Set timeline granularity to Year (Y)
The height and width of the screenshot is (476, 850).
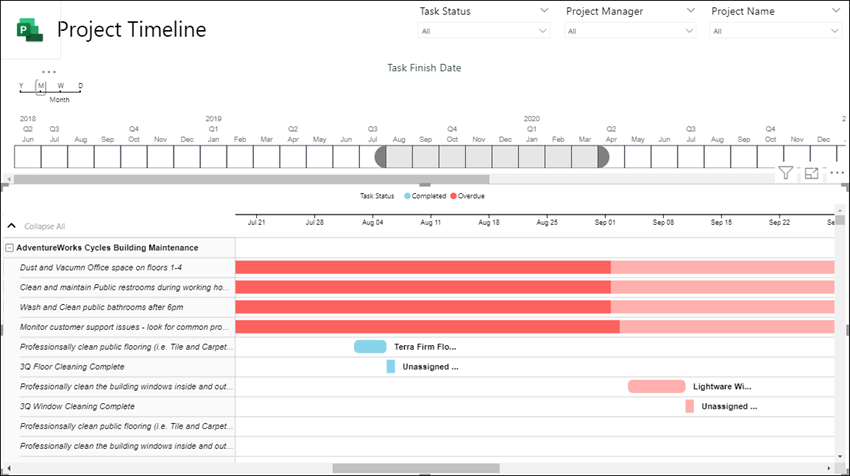point(21,86)
